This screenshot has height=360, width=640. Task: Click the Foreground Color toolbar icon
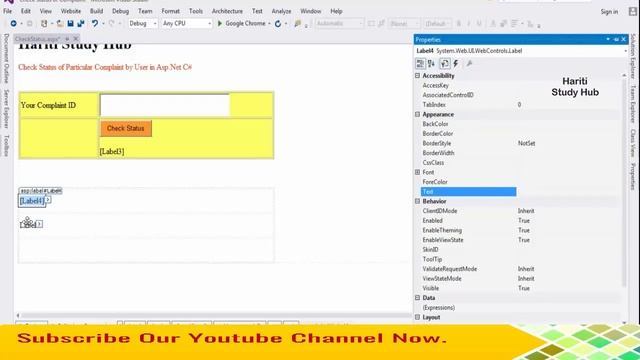coord(493,24)
